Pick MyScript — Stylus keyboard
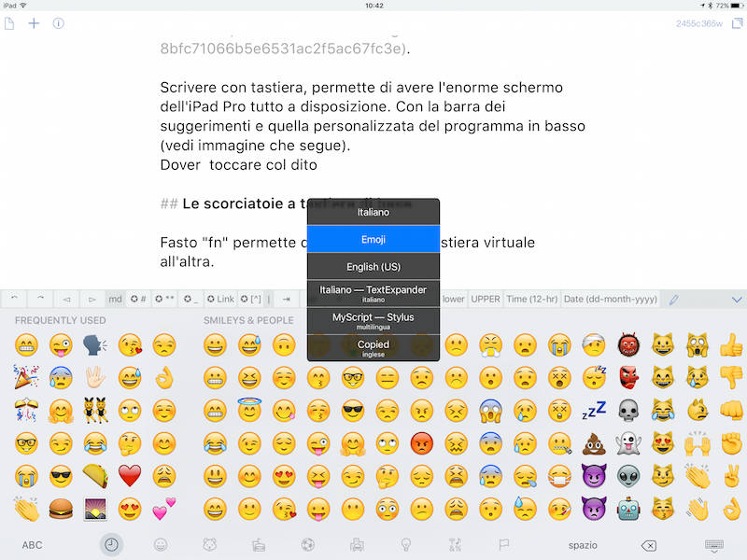 click(373, 321)
